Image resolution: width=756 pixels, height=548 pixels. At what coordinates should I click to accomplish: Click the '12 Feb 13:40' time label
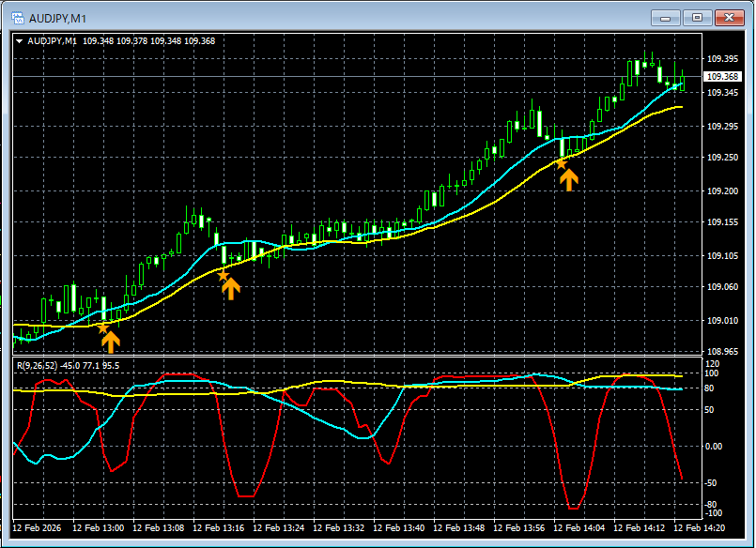pyautogui.click(x=399, y=527)
